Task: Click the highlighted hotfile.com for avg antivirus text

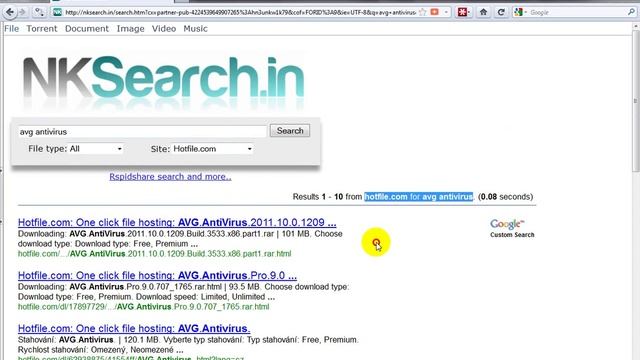Action: coord(418,197)
